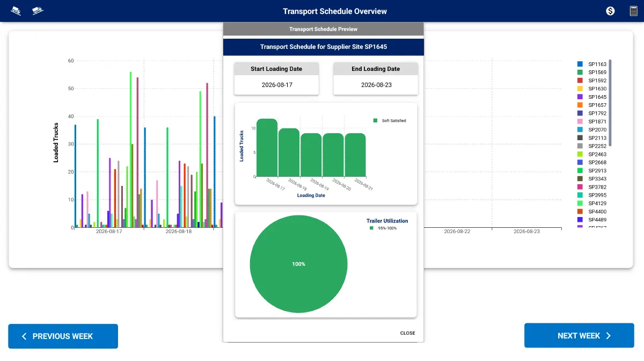Hide the SP1630 series via legend
The height and width of the screenshot is (361, 644).
pyautogui.click(x=592, y=89)
